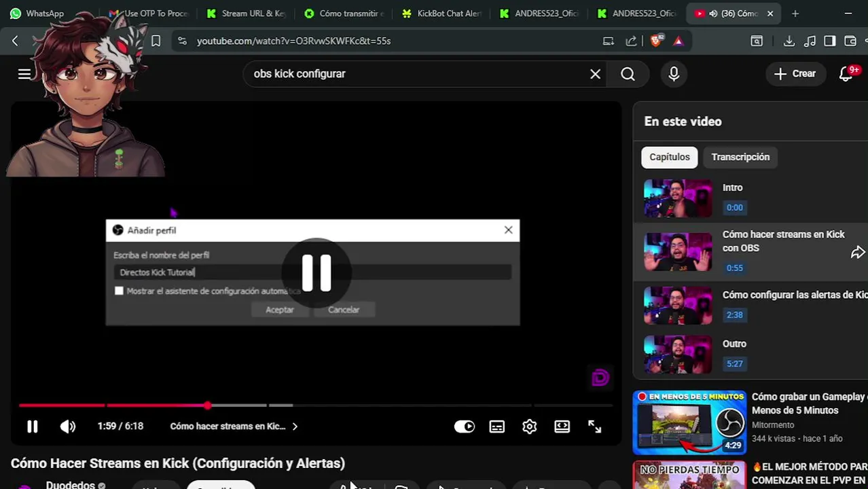The height and width of the screenshot is (489, 868).
Task: Open the player settings gear
Action: 530,427
